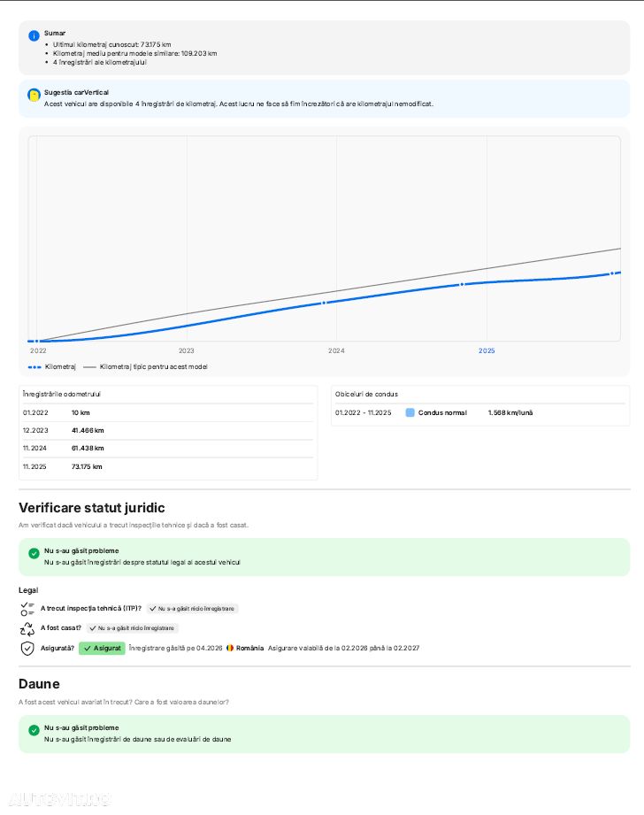The width and height of the screenshot is (644, 815).
Task: Click the last data point on the mileage line
Action: [x=611, y=273]
